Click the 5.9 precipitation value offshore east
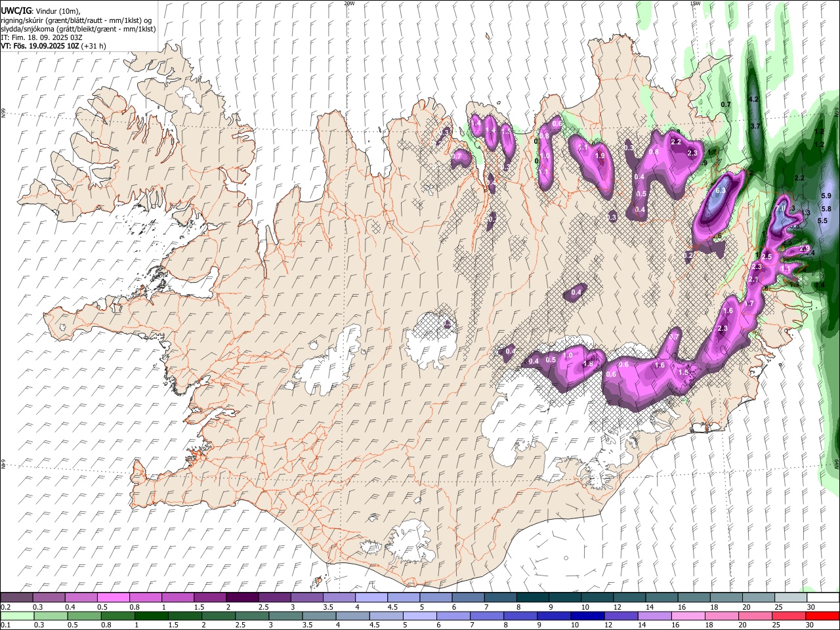This screenshot has height=630, width=840. (x=826, y=196)
